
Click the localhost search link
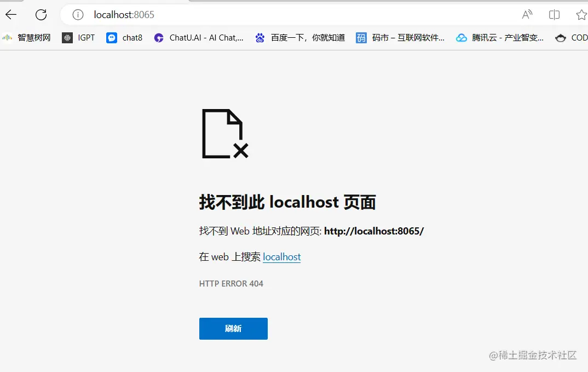(281, 257)
